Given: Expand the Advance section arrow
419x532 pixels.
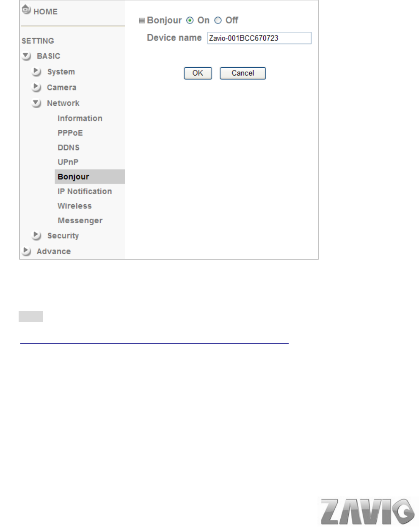Looking at the screenshot, I should (27, 251).
